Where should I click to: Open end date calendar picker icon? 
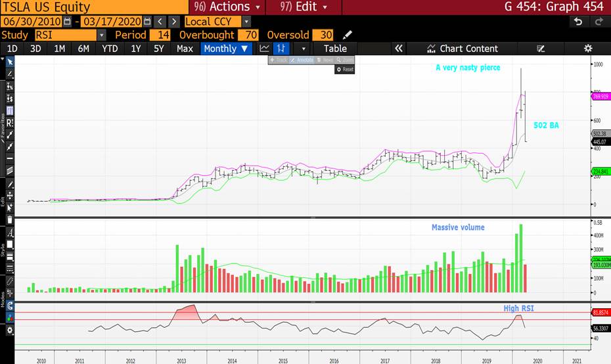pyautogui.click(x=147, y=22)
